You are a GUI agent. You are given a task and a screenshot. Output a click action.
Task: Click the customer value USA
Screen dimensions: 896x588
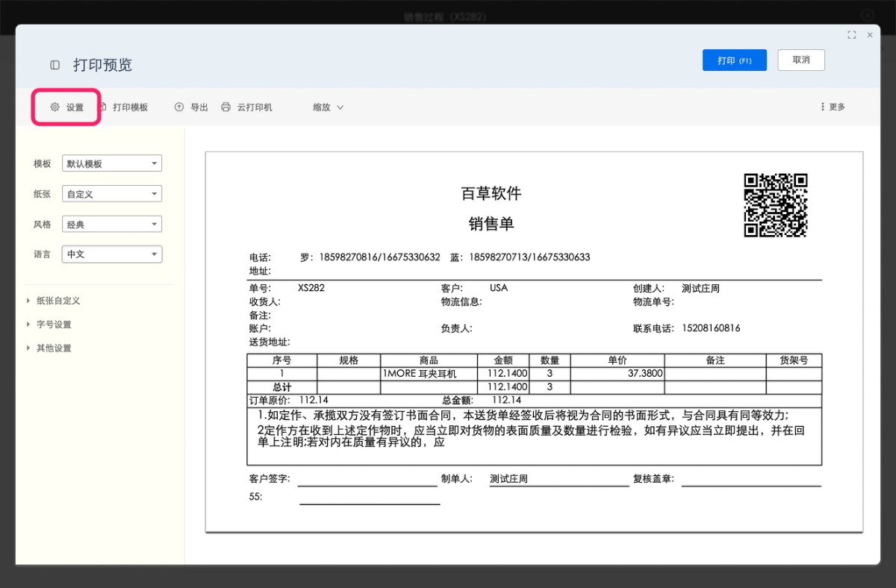pyautogui.click(x=499, y=288)
